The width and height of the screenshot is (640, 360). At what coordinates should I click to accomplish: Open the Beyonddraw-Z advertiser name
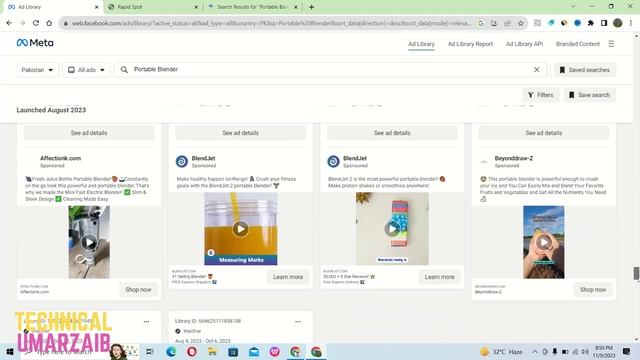point(514,158)
